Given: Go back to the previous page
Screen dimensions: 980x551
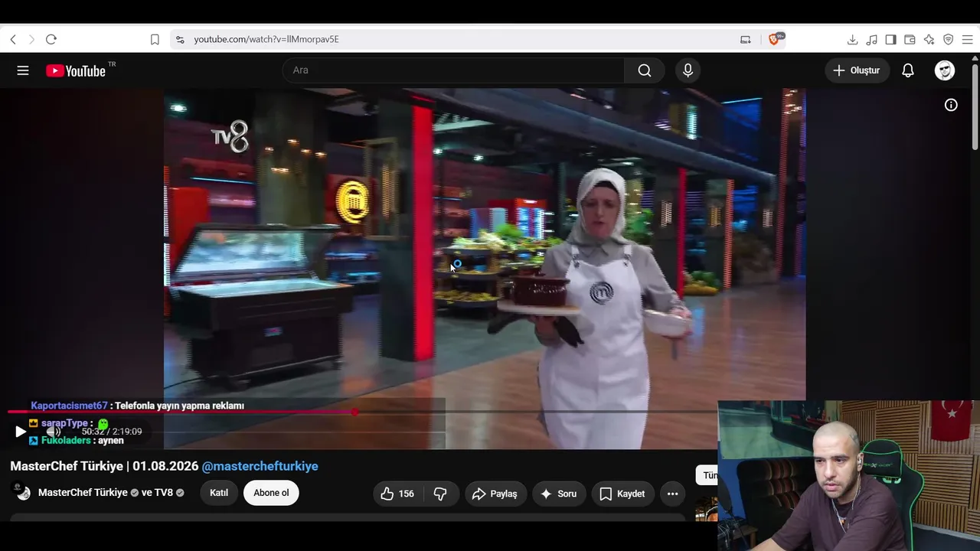Looking at the screenshot, I should pyautogui.click(x=13, y=40).
